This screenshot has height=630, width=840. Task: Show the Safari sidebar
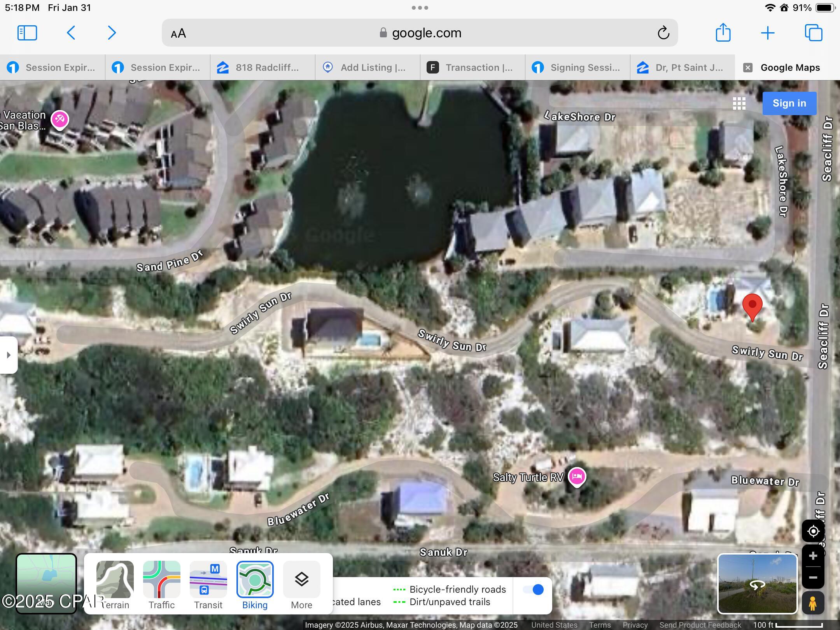(27, 33)
